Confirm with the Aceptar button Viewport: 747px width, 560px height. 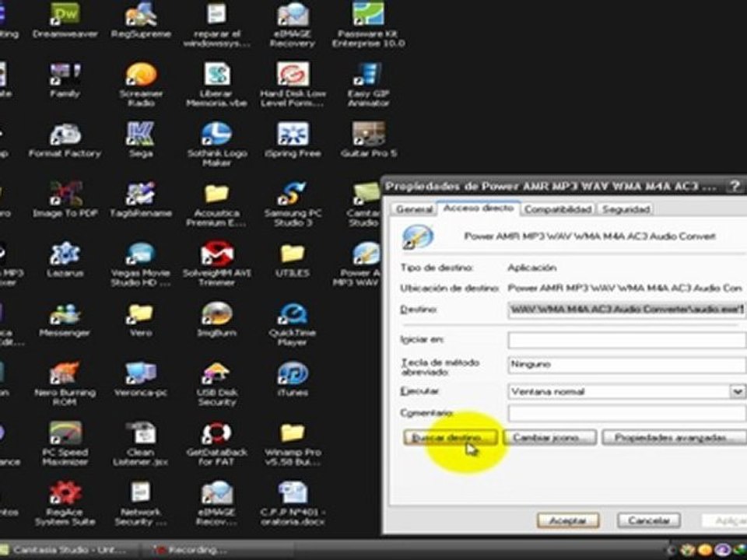[x=568, y=520]
